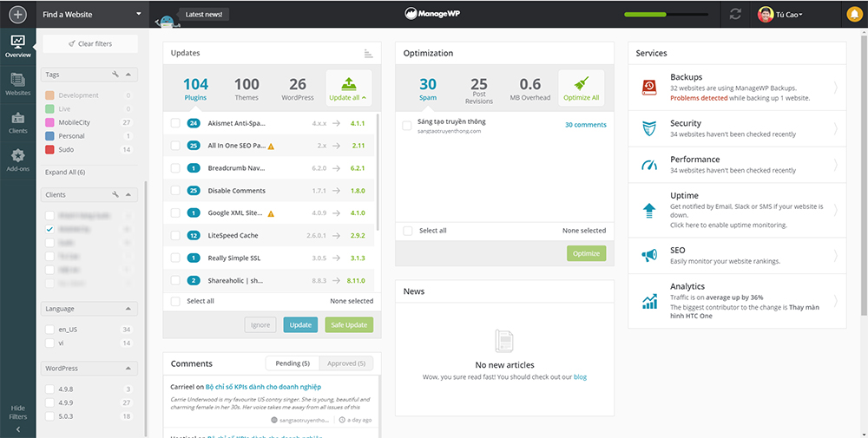
Task: Click the Tú Cao user avatar
Action: 766,15
